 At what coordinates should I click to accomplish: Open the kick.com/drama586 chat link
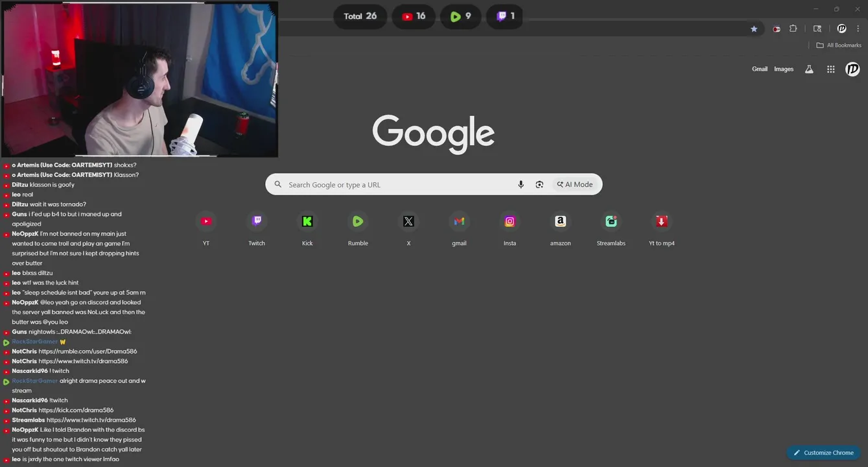(x=76, y=411)
